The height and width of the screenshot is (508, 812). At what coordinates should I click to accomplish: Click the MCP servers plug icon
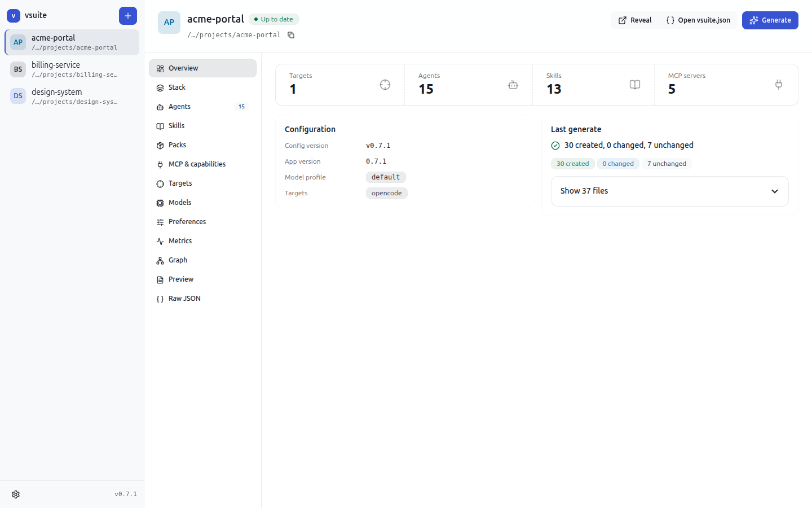point(779,85)
